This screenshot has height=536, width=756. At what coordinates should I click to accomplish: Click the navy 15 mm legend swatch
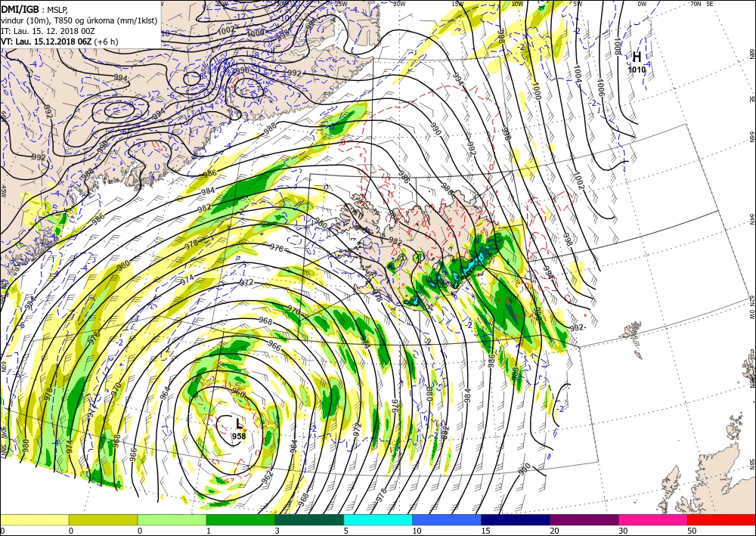point(516,519)
